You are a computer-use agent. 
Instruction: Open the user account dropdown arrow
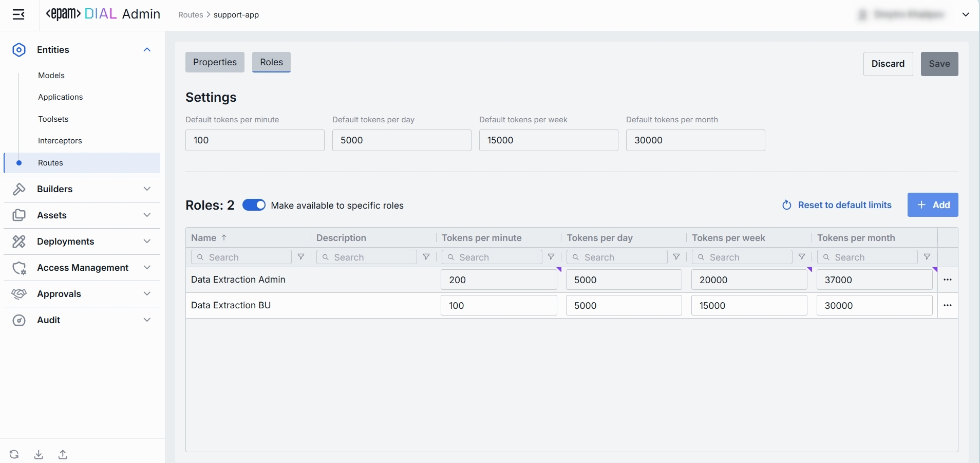966,14
